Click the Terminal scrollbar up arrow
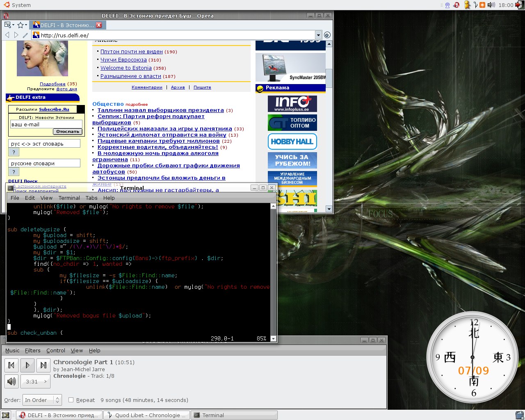Image resolution: width=525 pixels, height=420 pixels. click(x=274, y=206)
